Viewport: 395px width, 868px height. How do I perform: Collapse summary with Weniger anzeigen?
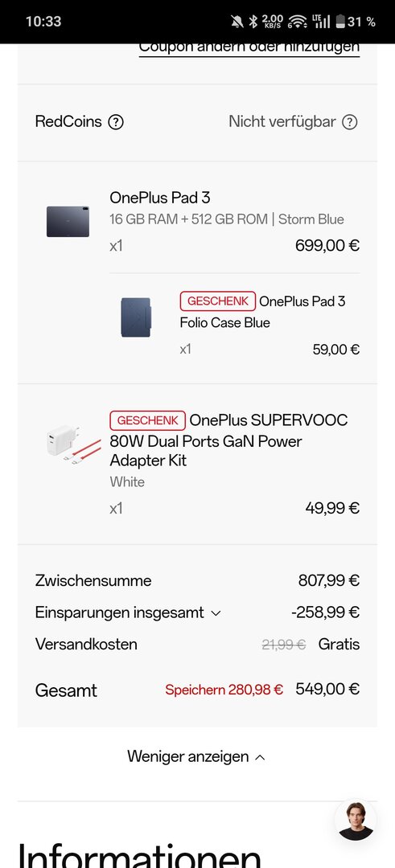(196, 756)
